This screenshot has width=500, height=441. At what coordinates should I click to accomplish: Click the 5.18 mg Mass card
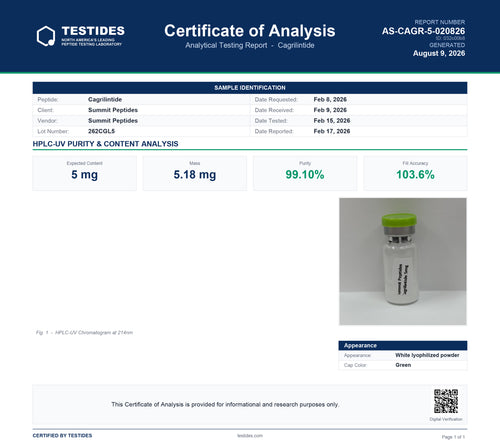[195, 173]
